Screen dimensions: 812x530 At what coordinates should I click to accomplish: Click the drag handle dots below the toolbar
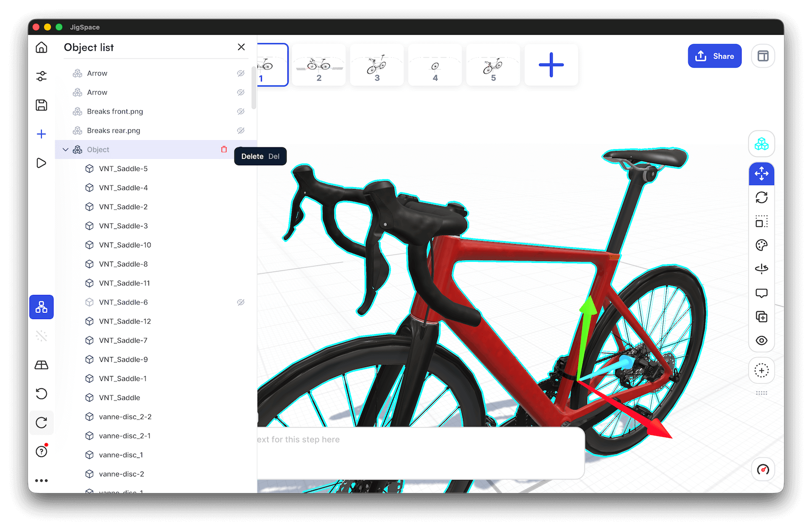pyautogui.click(x=761, y=393)
